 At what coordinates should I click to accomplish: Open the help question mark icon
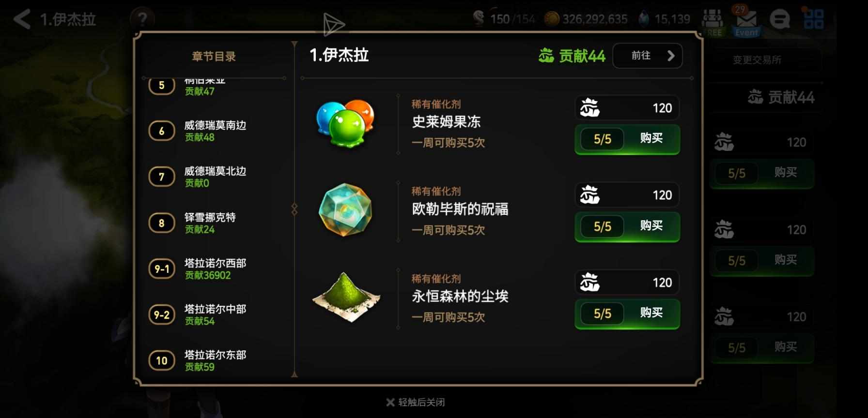tap(142, 19)
